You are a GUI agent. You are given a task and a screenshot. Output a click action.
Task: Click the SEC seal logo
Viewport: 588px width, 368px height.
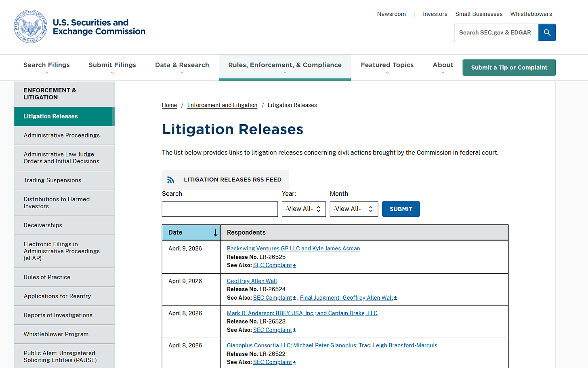point(31,27)
